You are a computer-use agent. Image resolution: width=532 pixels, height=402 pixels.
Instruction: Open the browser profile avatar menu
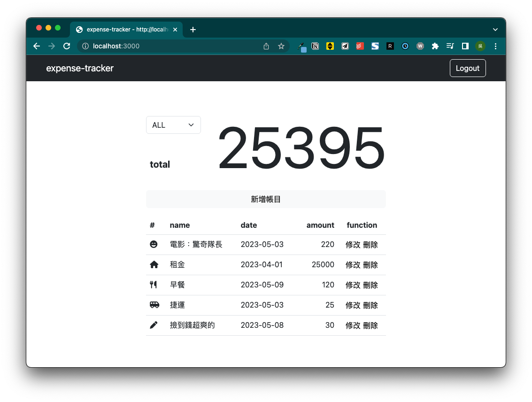tap(480, 46)
